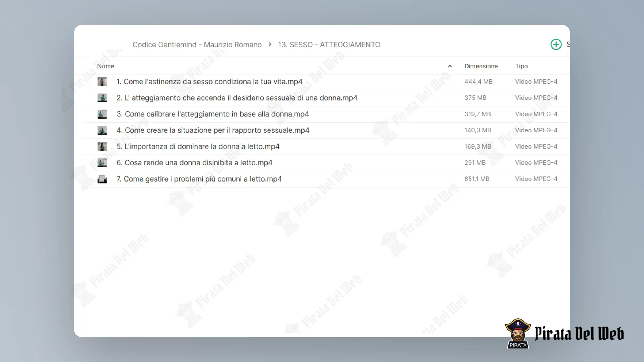This screenshot has width=644, height=362.
Task: Click the 651,1 MB size cell
Action: pos(477,179)
